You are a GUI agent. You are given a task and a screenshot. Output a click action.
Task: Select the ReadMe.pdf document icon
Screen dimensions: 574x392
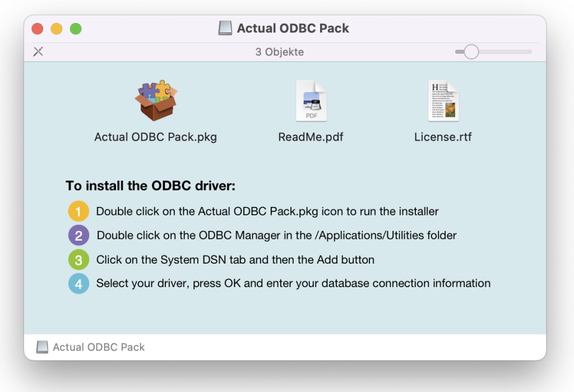pos(311,101)
